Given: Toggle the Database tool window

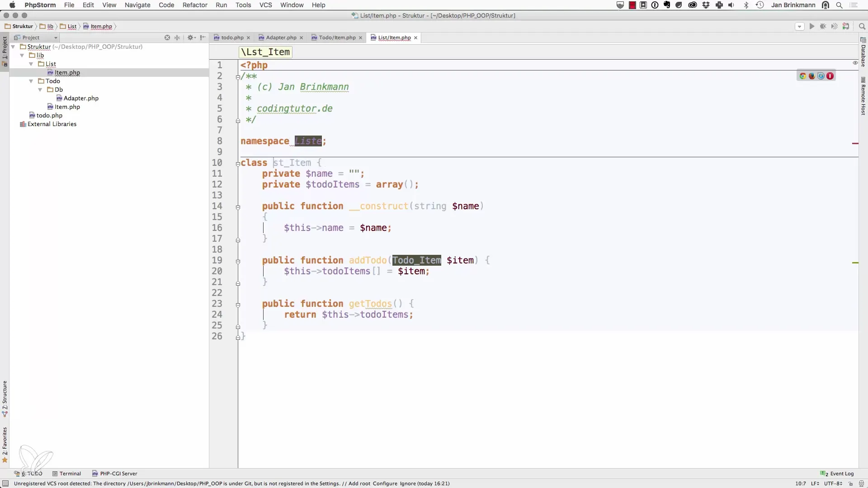Looking at the screenshot, I should click(x=863, y=52).
